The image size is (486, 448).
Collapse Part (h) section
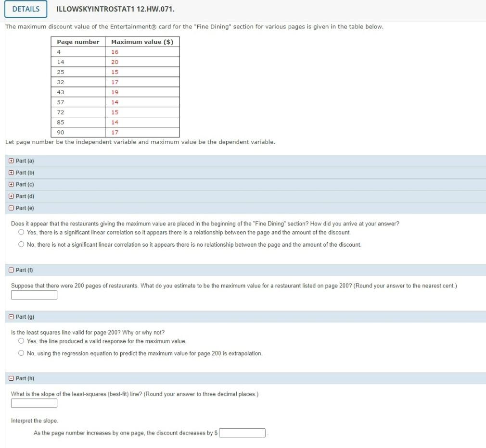coord(12,378)
